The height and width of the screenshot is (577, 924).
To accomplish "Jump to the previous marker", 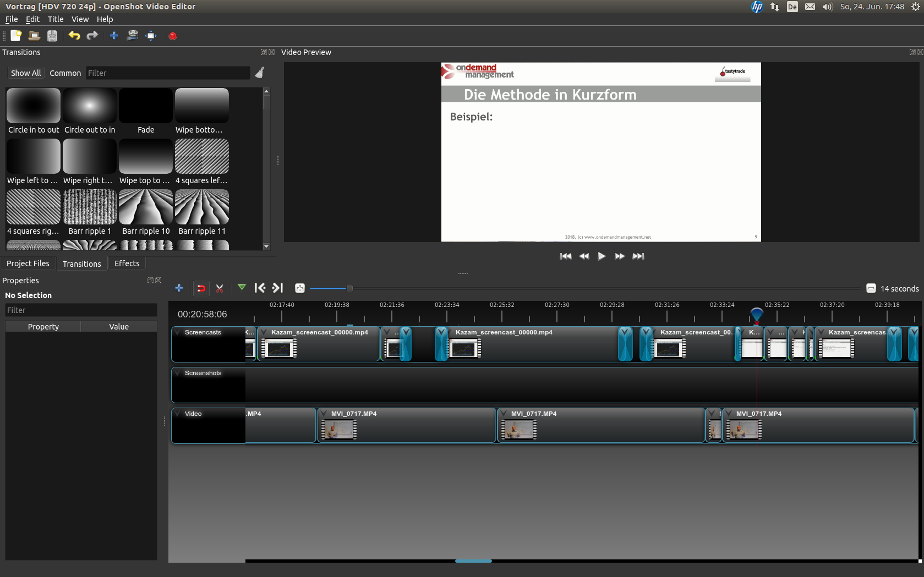I will click(260, 288).
